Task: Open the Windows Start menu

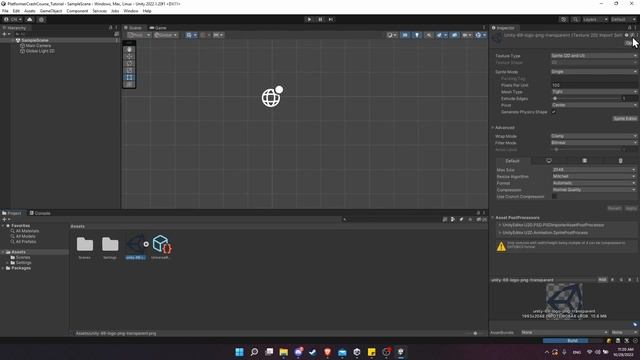Action: [239, 352]
